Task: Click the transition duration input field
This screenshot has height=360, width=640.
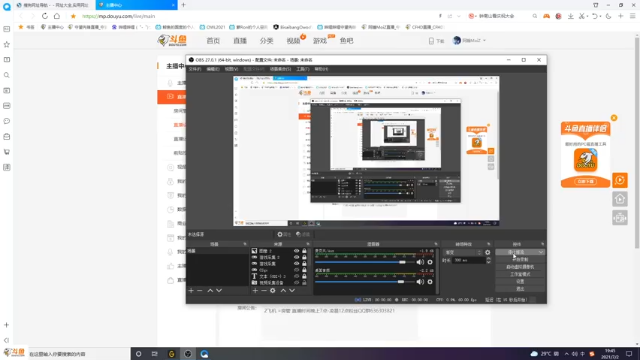Action: tap(469, 260)
